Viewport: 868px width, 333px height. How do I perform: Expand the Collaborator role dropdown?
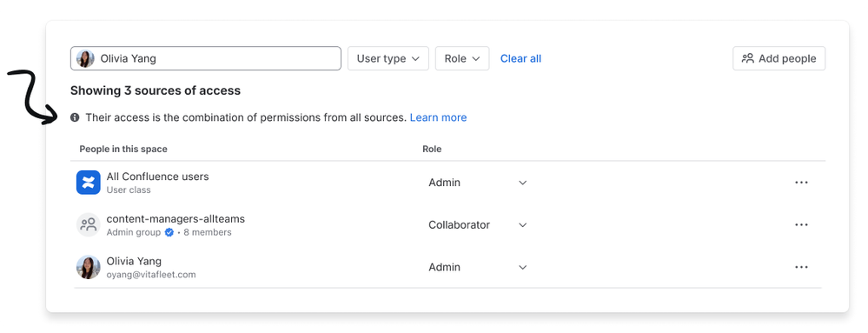[478, 225]
